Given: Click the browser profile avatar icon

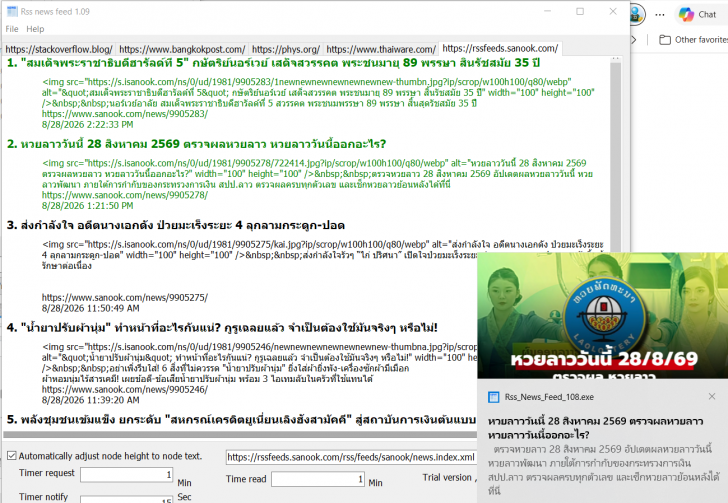Looking at the screenshot, I should click(x=637, y=14).
